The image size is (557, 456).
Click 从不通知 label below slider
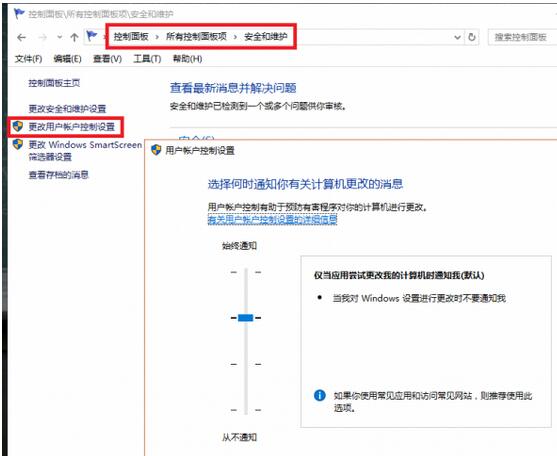pyautogui.click(x=239, y=437)
